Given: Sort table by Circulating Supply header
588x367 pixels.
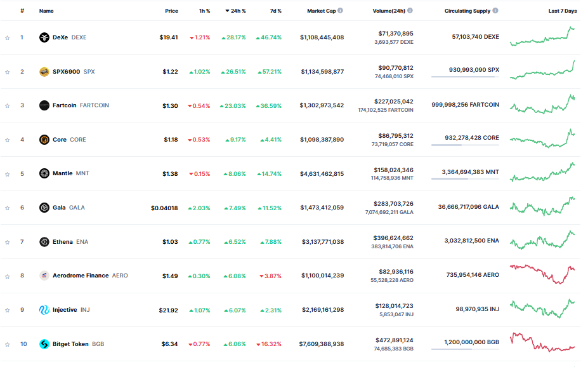Looking at the screenshot, I should click(x=467, y=11).
